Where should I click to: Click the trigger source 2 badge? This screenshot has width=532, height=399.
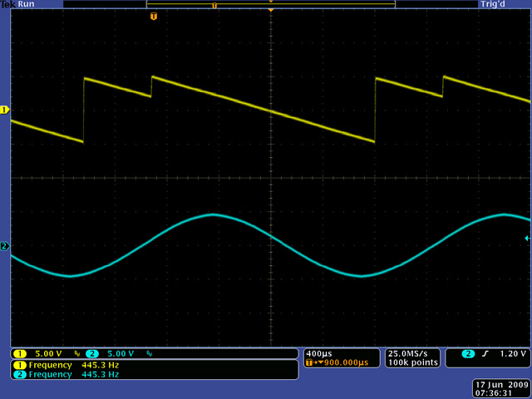click(468, 353)
